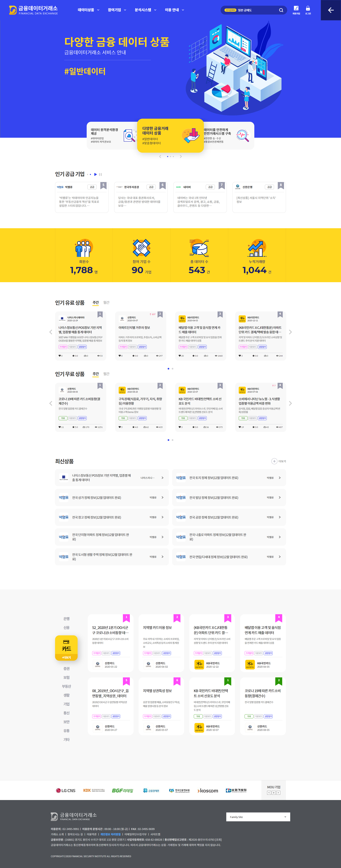Viewport: 341px width, 868px height.
Task: Click the 이용약관 footer link
Action: tap(92, 834)
